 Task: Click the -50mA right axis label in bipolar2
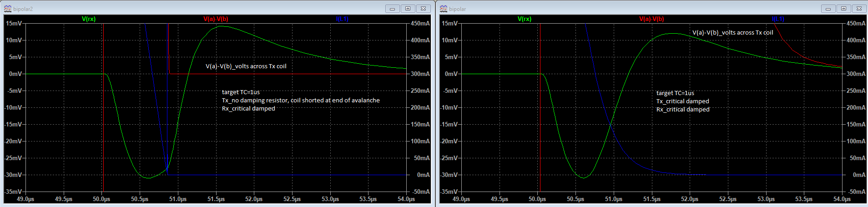point(420,192)
